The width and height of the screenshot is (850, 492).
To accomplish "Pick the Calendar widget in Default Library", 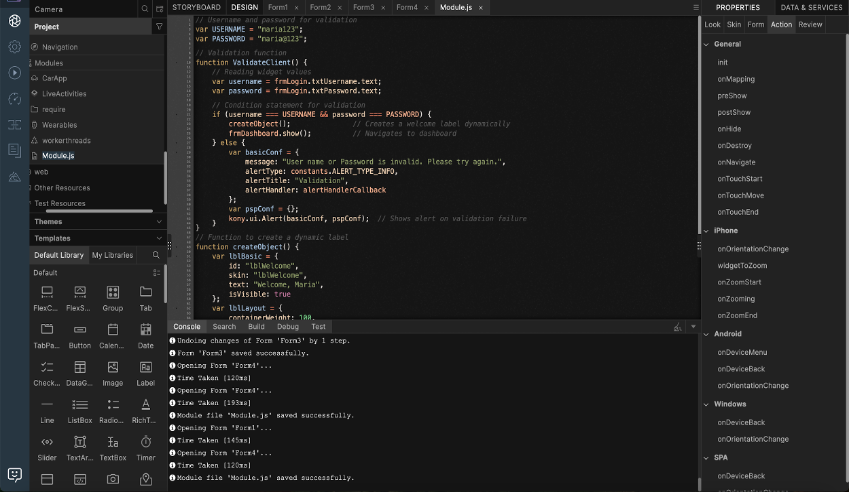I will tap(113, 330).
